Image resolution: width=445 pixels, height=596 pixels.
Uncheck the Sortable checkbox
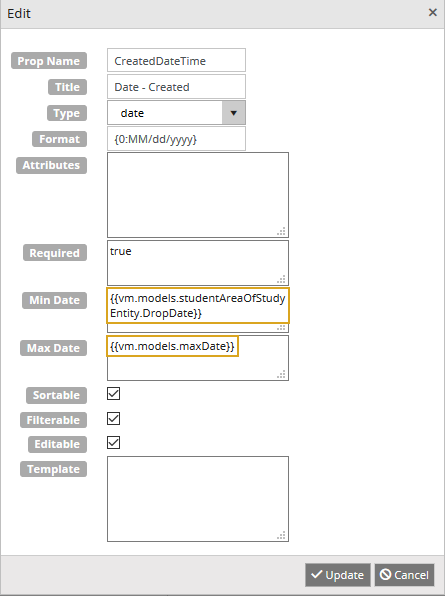click(x=114, y=394)
